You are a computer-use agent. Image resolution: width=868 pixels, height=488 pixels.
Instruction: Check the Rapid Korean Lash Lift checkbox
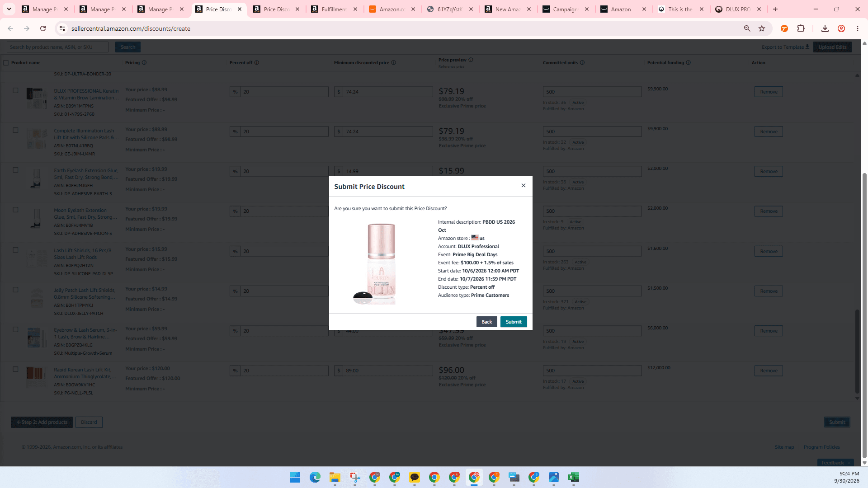[15, 369]
